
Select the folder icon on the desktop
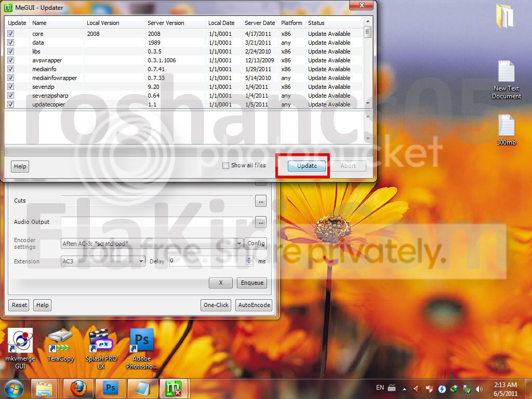tap(505, 16)
